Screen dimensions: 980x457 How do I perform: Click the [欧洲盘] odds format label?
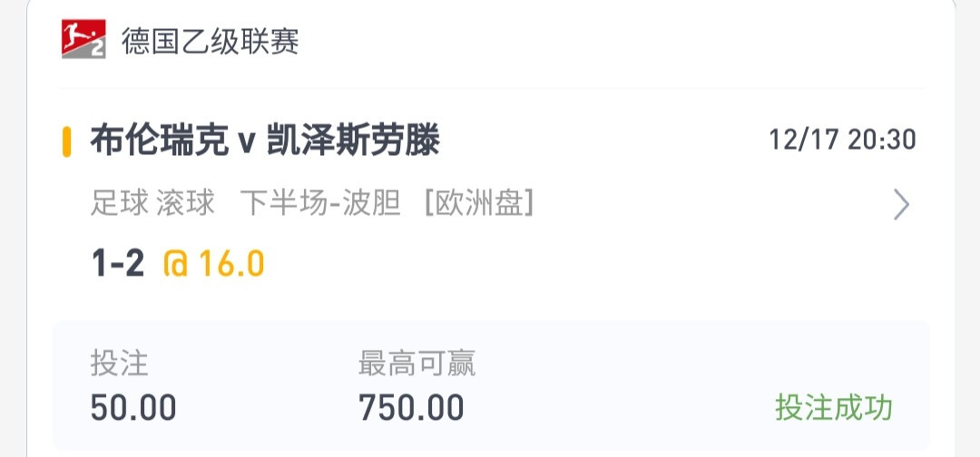[479, 204]
